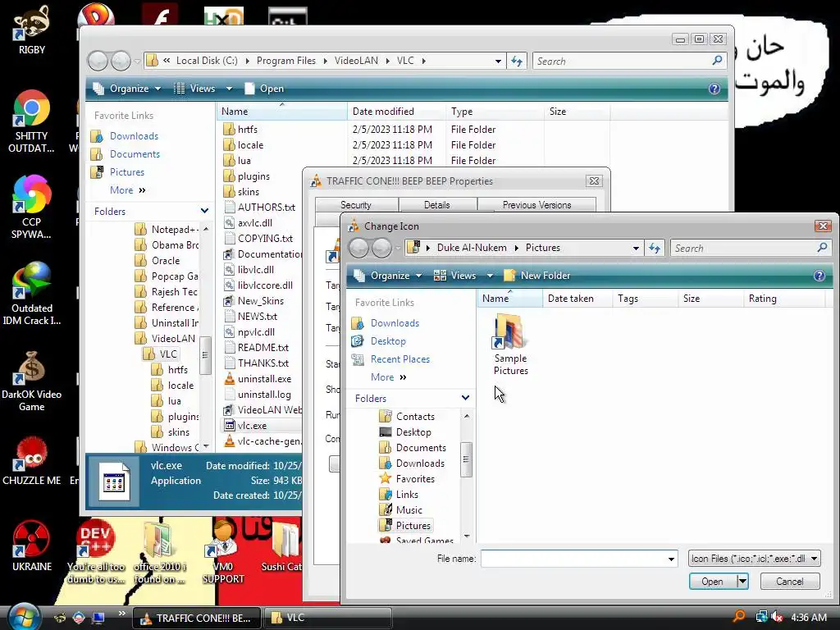Collapse Folders pane in VLC explorer window
Viewport: 840px width, 630px height.
tap(204, 211)
